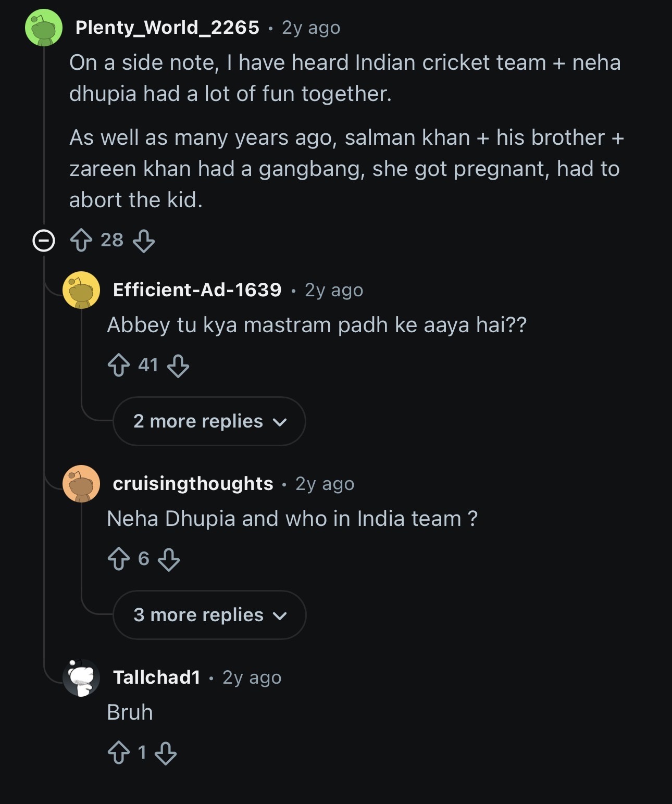Screen dimensions: 672x804
Task: Downvote Plenty_World_2265's comment
Action: tap(143, 241)
